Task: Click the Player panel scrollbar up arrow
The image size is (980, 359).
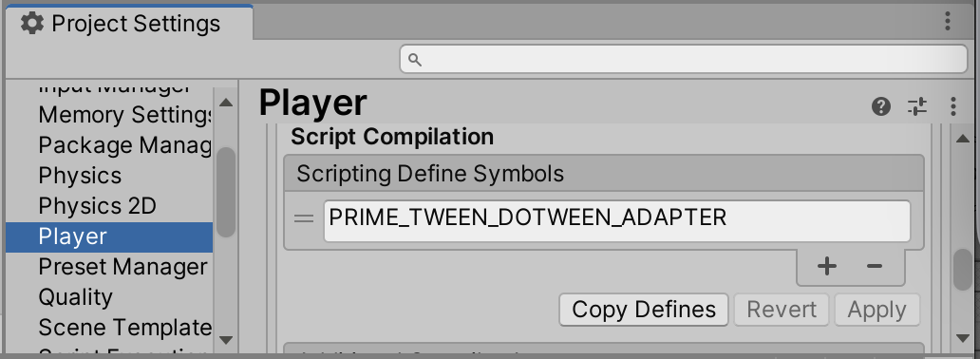Action: coord(963,139)
